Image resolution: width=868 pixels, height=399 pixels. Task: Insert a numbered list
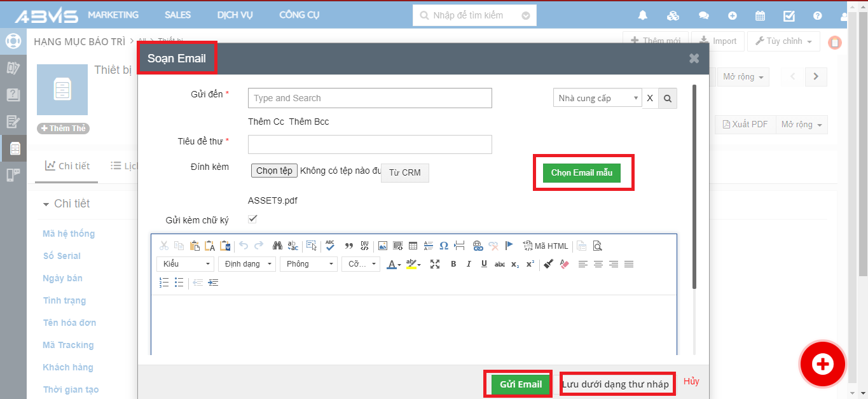(164, 283)
